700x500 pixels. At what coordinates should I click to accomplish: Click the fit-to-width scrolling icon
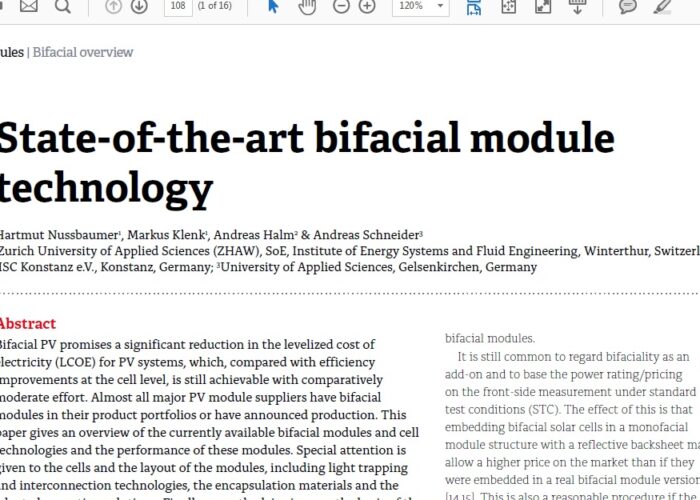coord(474,7)
